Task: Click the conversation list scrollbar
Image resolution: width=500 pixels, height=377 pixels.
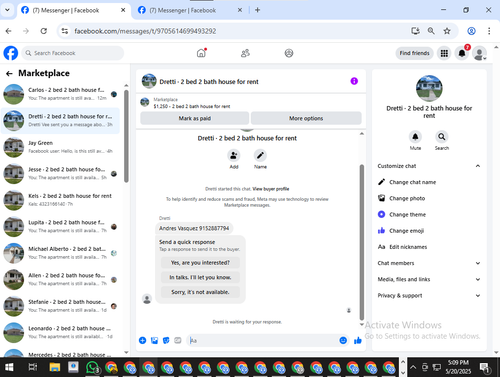Action: (126, 136)
